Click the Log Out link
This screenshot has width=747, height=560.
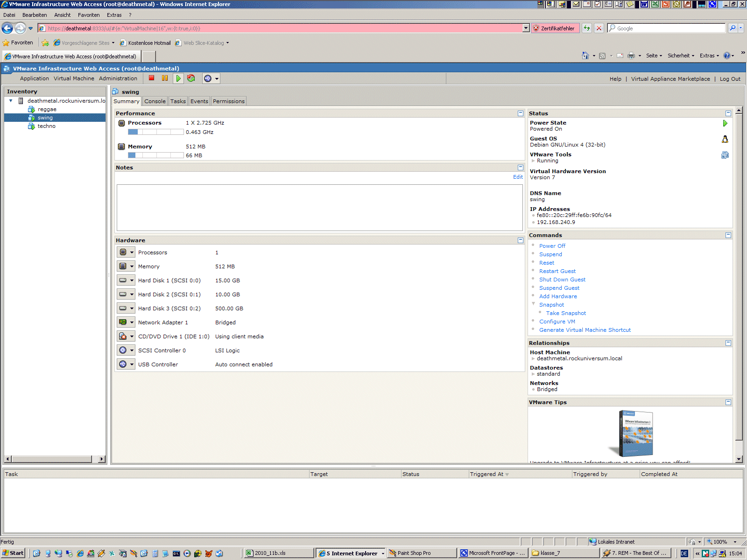point(730,79)
